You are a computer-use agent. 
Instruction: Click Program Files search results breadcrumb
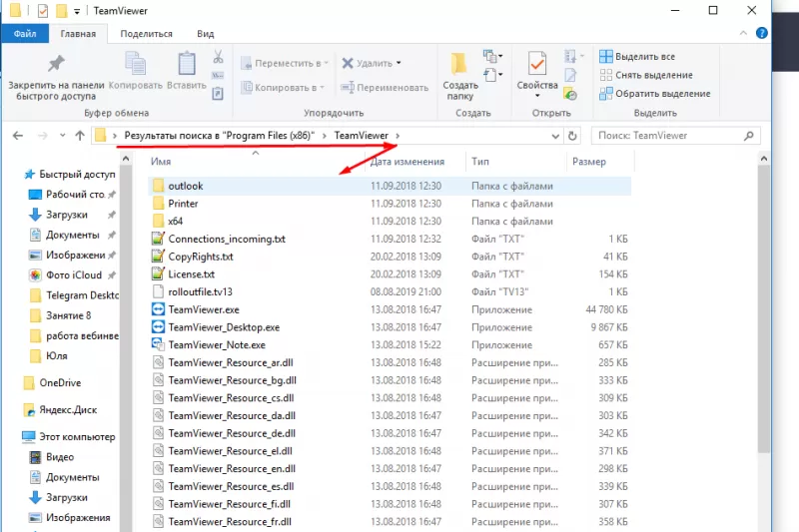click(219, 136)
